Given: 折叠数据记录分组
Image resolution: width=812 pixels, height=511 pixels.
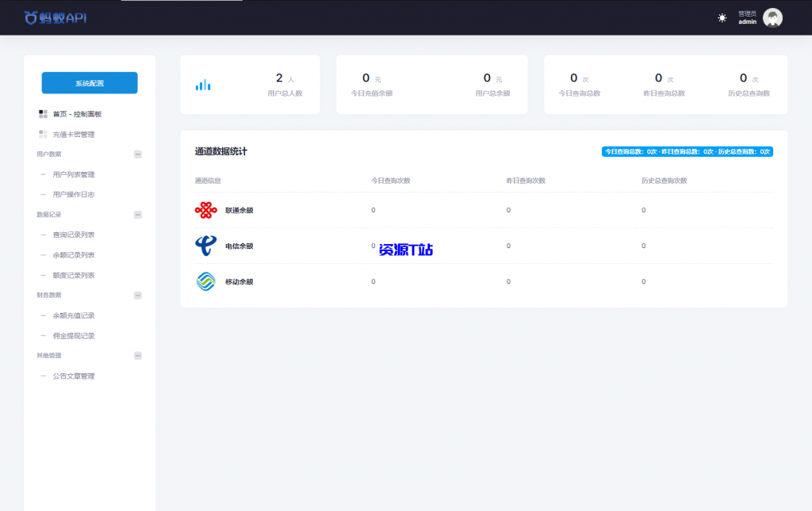Looking at the screenshot, I should pos(139,214).
